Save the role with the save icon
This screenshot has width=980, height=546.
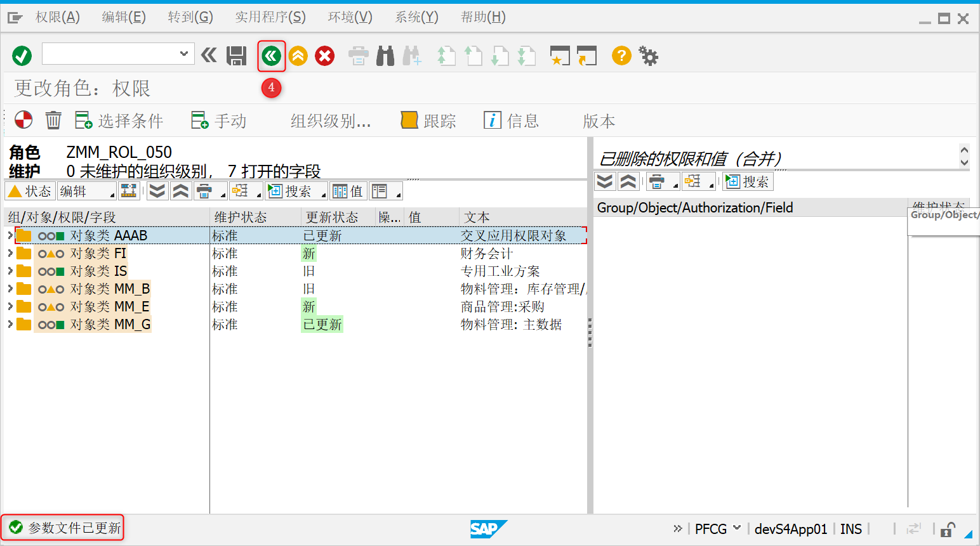tap(235, 55)
